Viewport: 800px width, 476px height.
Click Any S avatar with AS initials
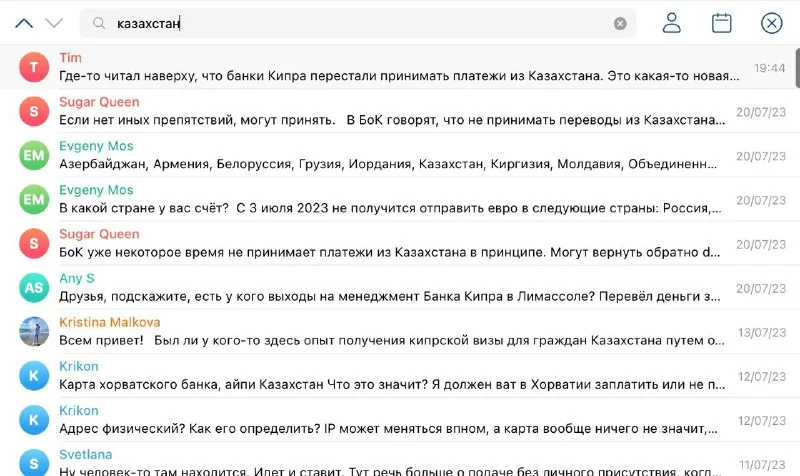[x=34, y=287]
